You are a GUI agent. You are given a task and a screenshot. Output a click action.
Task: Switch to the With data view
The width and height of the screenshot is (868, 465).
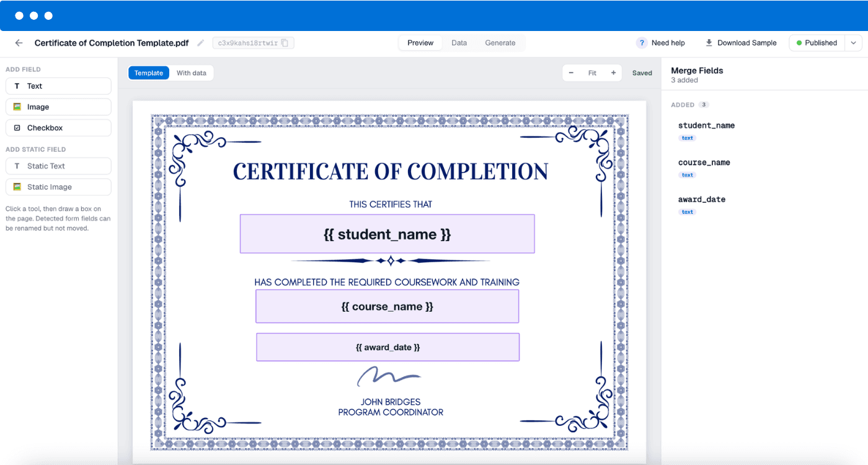pos(192,73)
